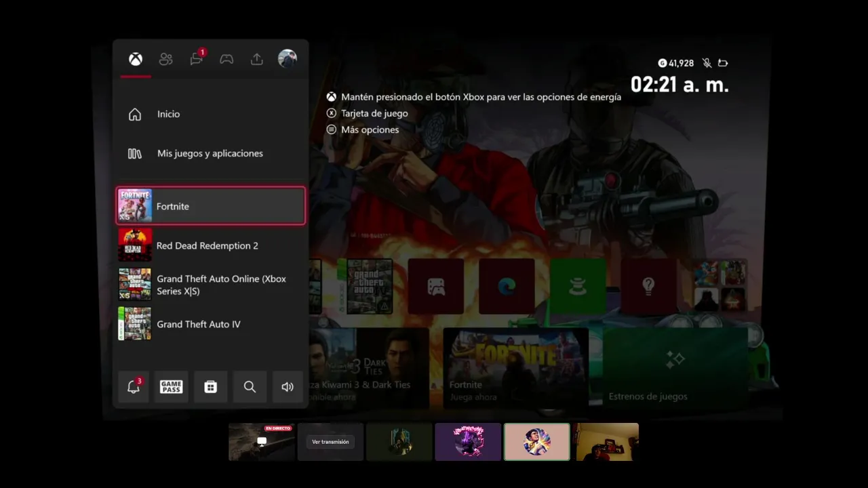This screenshot has width=868, height=488.
Task: Open the profile avatar tab
Action: pos(288,59)
